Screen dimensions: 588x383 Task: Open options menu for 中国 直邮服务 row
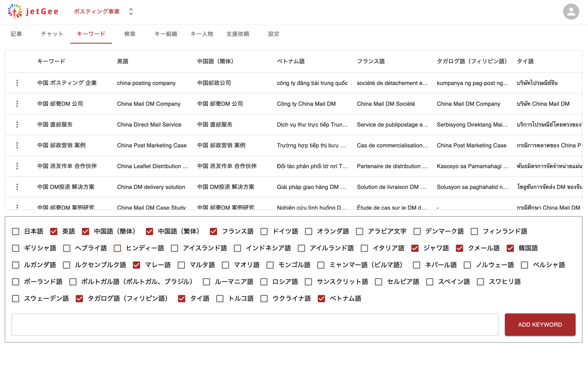click(x=17, y=125)
